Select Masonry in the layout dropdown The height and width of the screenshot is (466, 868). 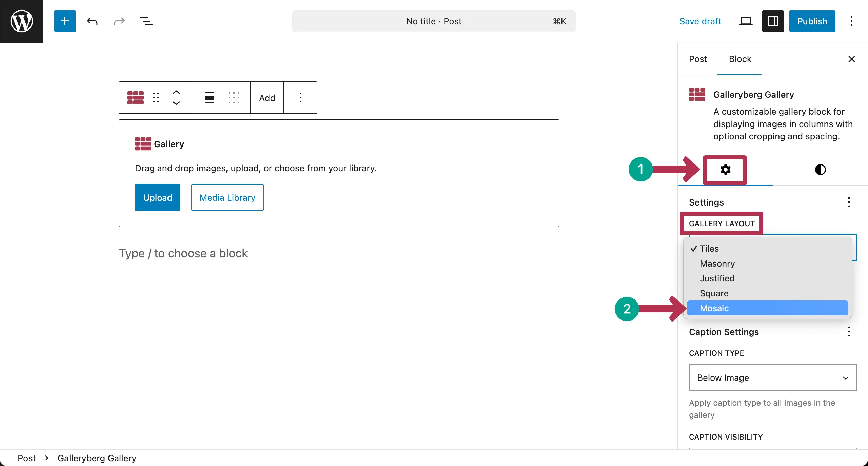(717, 264)
